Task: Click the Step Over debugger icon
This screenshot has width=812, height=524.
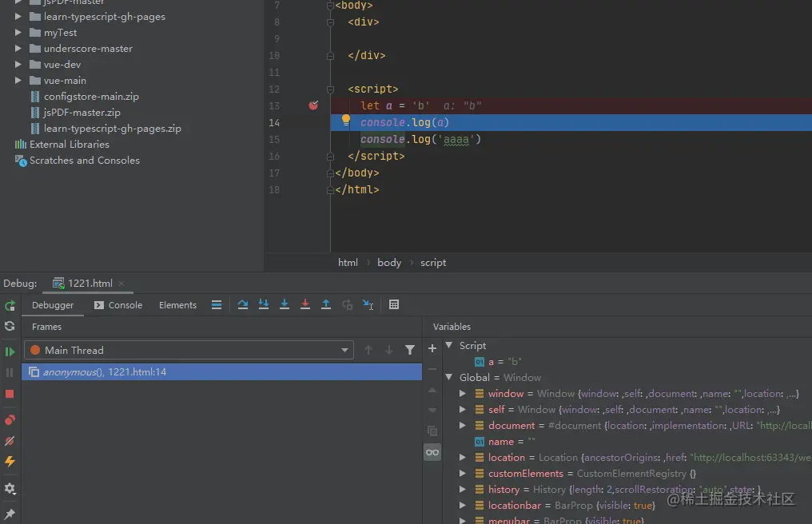Action: pyautogui.click(x=242, y=304)
